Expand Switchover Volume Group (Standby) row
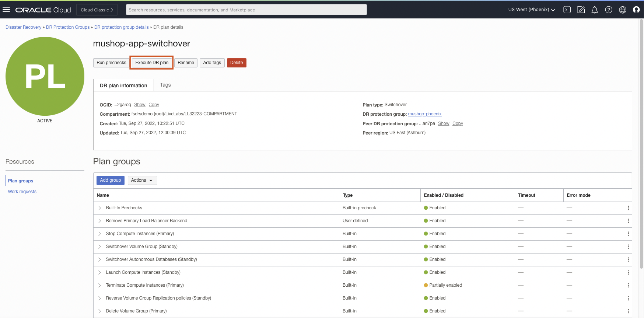The height and width of the screenshot is (318, 644). tap(99, 247)
